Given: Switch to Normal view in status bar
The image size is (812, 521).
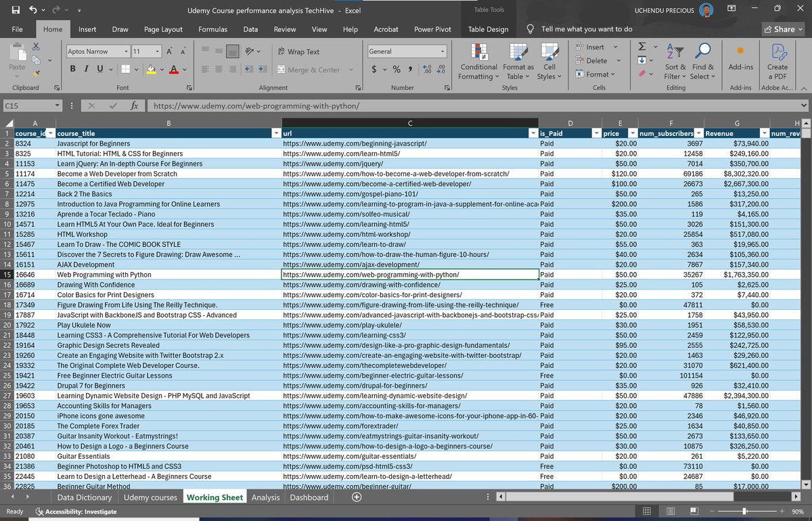Looking at the screenshot, I should tap(647, 511).
